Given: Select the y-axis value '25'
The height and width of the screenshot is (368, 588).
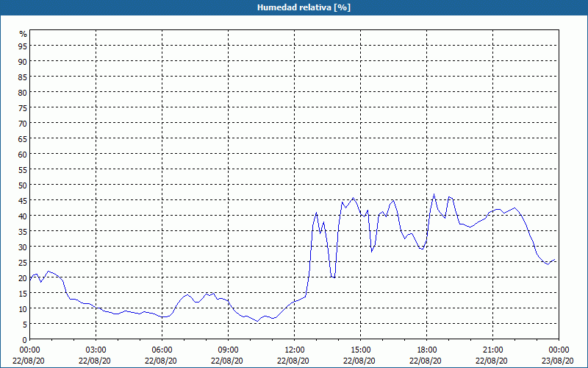Looking at the screenshot, I should click(23, 263).
